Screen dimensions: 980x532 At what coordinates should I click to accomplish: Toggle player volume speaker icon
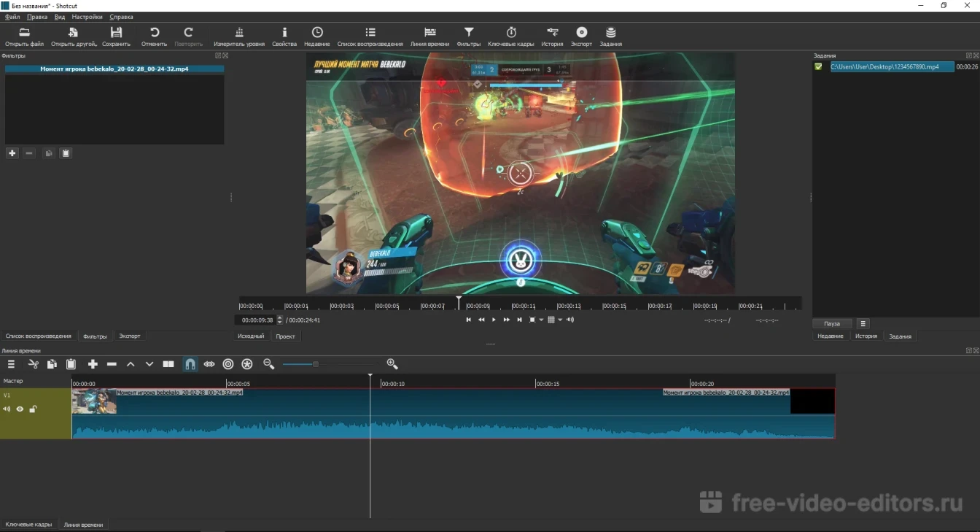pyautogui.click(x=570, y=320)
